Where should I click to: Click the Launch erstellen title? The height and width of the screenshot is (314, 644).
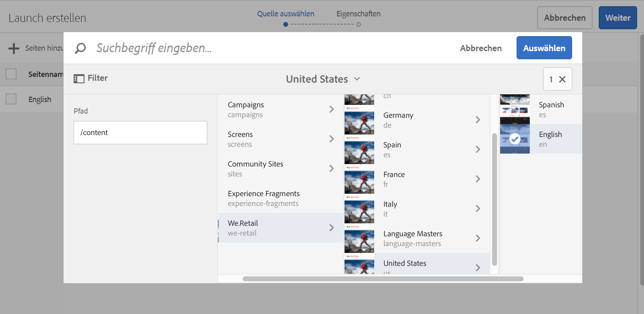point(47,18)
